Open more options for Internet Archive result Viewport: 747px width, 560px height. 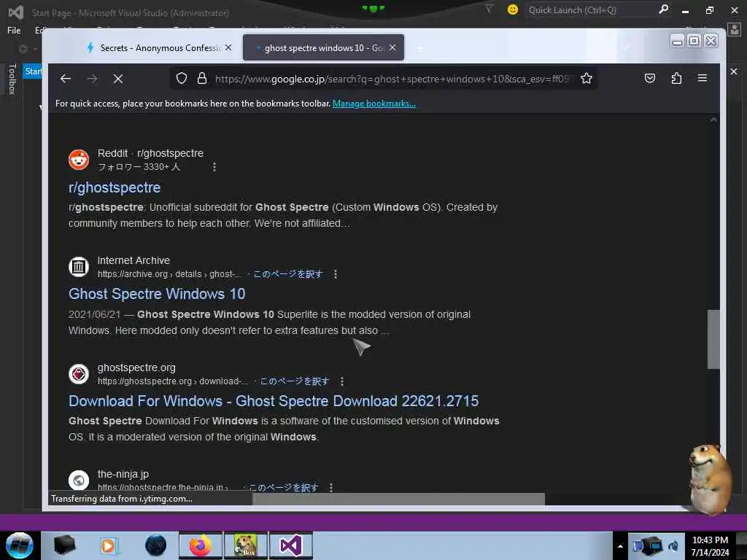pyautogui.click(x=336, y=274)
